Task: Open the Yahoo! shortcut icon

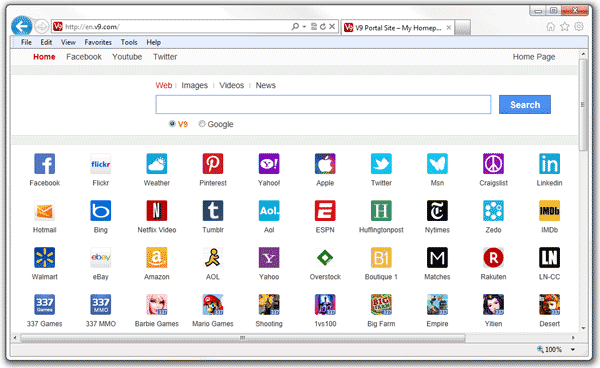Action: click(x=269, y=164)
